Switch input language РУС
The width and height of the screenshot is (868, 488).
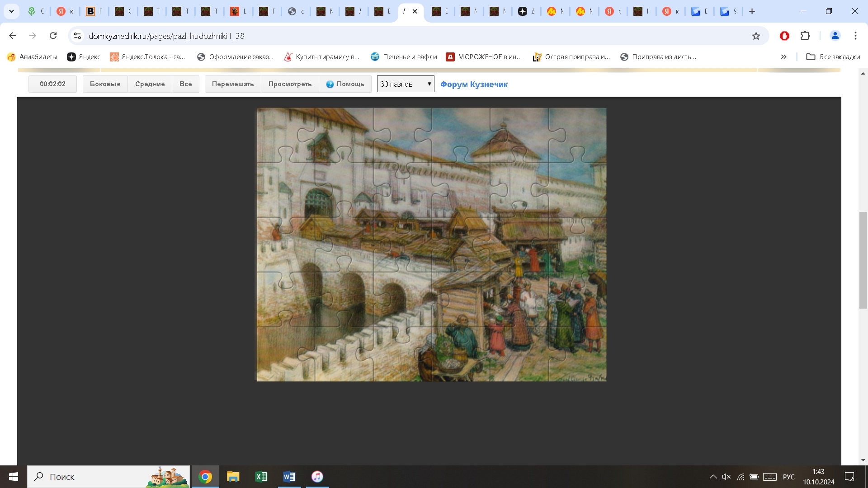(x=789, y=477)
